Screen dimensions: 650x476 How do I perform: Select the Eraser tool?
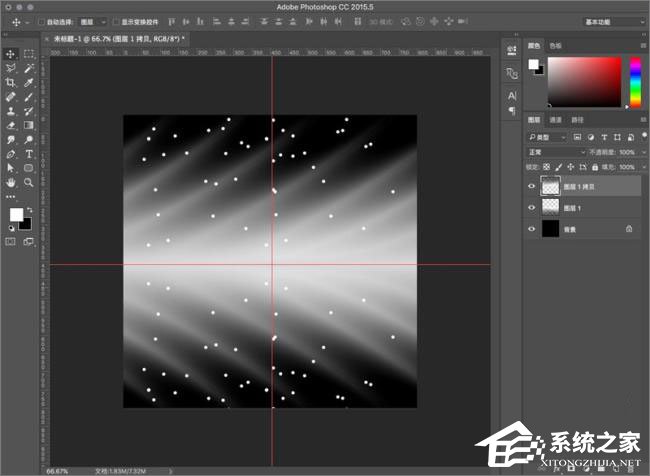[x=10, y=125]
